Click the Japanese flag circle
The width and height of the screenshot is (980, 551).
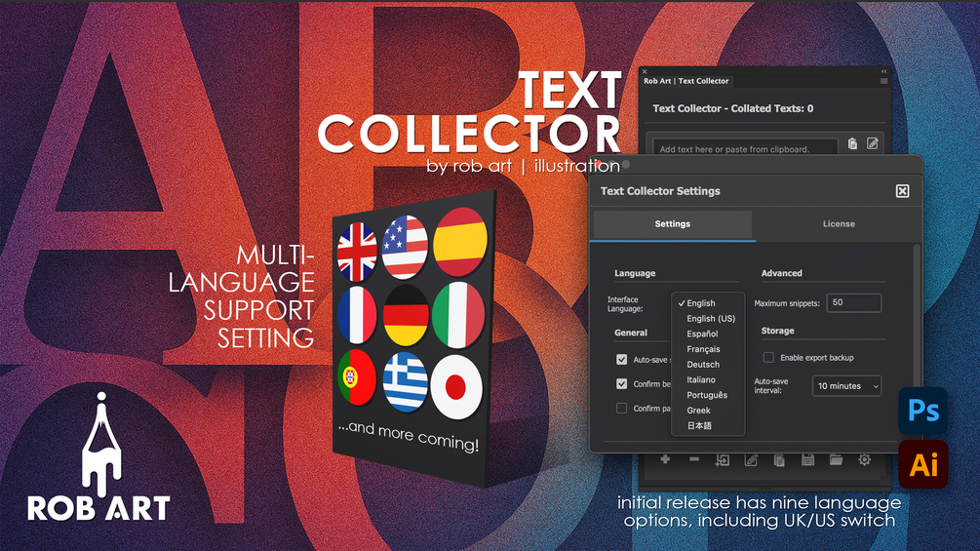coord(456,387)
